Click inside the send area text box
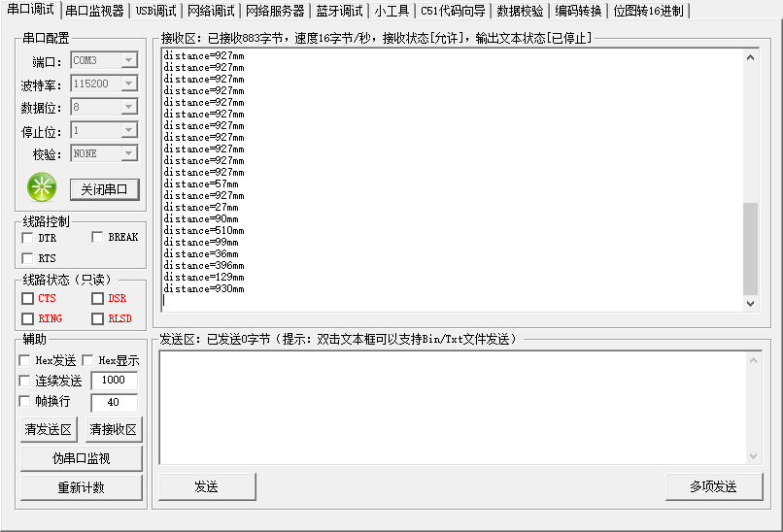Image resolution: width=783 pixels, height=532 pixels. click(453, 408)
